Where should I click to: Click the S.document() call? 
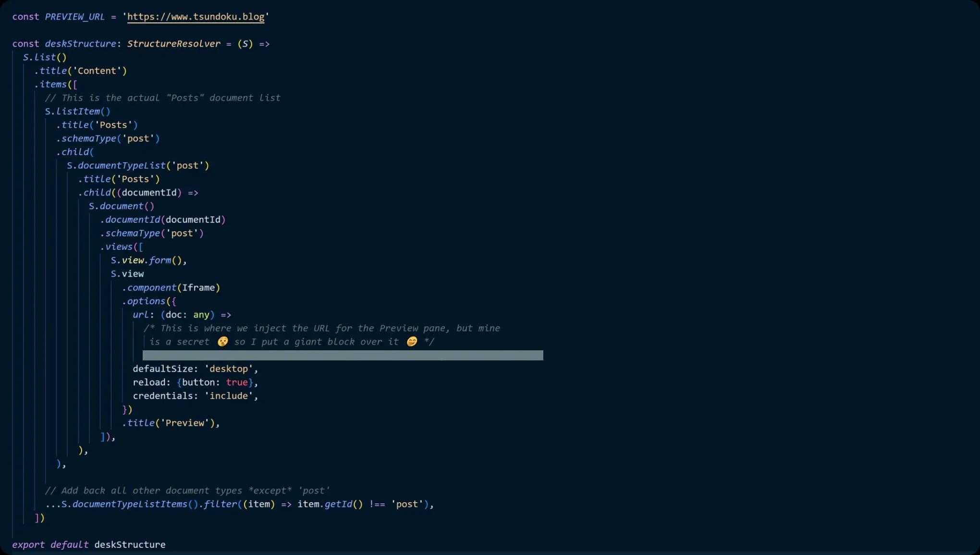(122, 206)
